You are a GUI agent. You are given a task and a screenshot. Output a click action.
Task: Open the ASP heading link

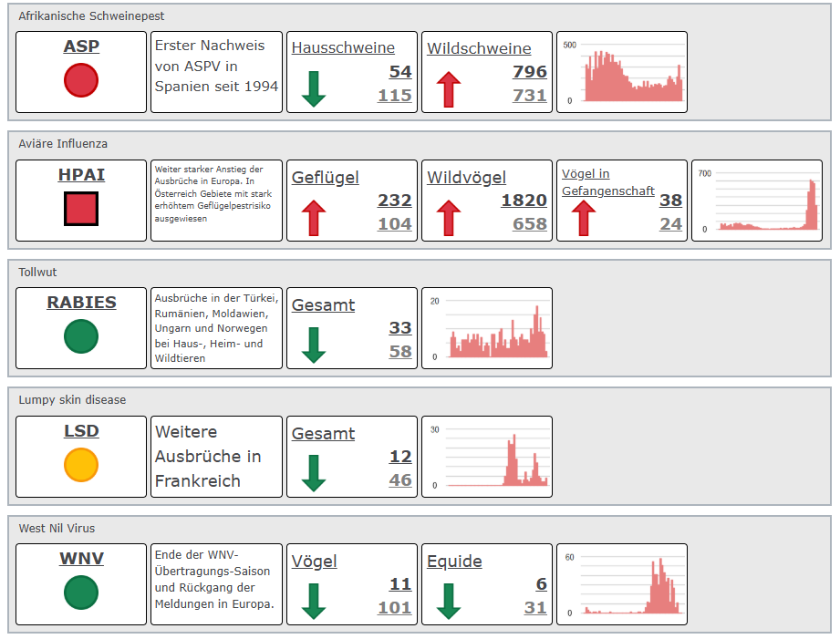[81, 46]
